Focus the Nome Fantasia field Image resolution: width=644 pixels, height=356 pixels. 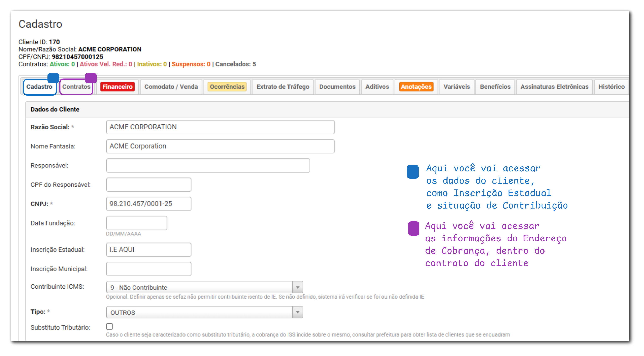coord(220,146)
